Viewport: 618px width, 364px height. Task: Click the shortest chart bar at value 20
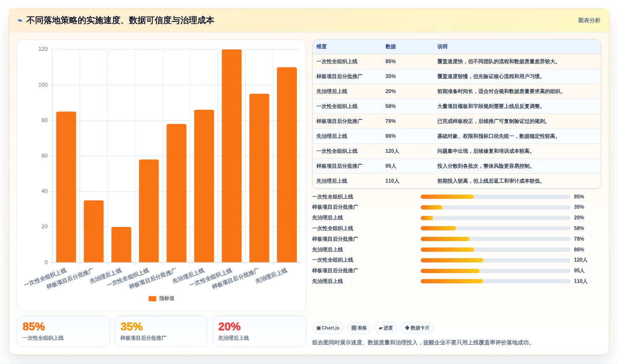121,245
